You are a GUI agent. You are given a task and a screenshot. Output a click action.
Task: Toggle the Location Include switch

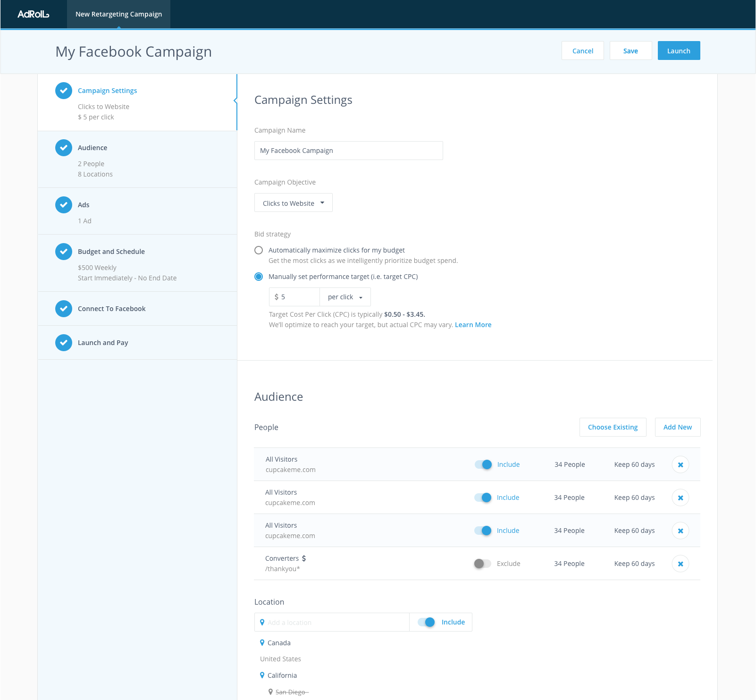[x=427, y=622]
